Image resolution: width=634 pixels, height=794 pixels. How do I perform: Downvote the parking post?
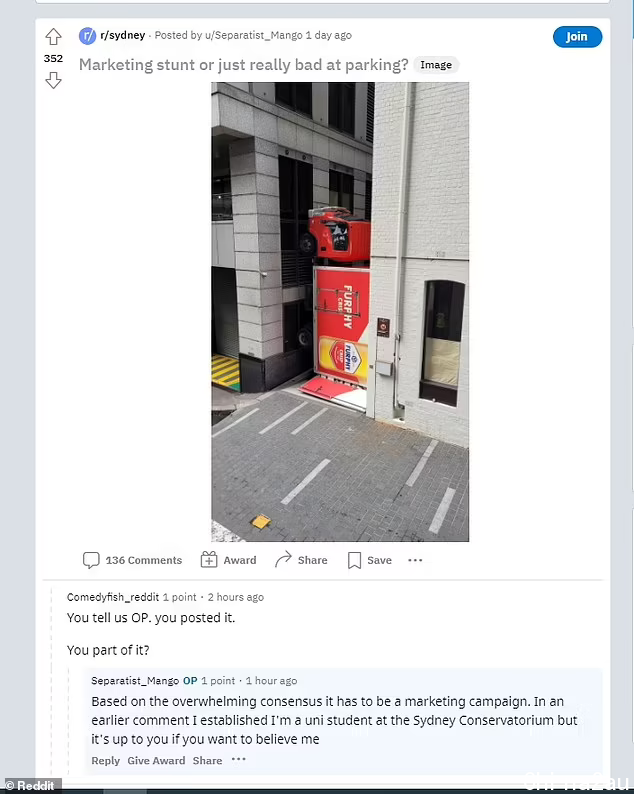click(53, 80)
